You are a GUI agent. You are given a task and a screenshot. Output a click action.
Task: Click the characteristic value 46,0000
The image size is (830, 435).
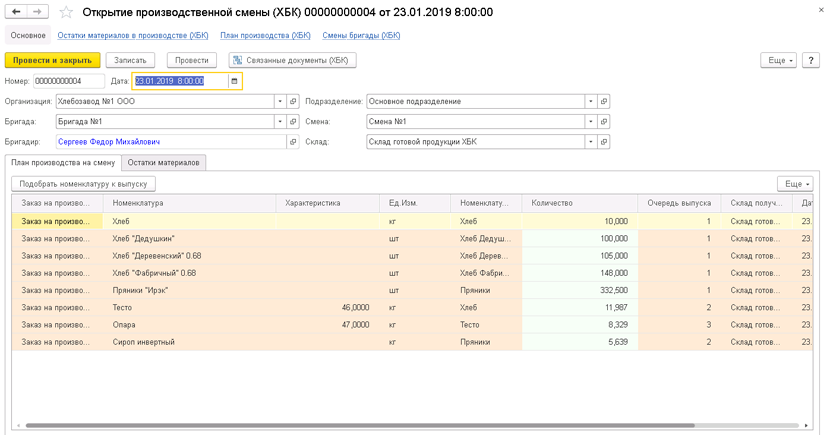pyautogui.click(x=356, y=307)
